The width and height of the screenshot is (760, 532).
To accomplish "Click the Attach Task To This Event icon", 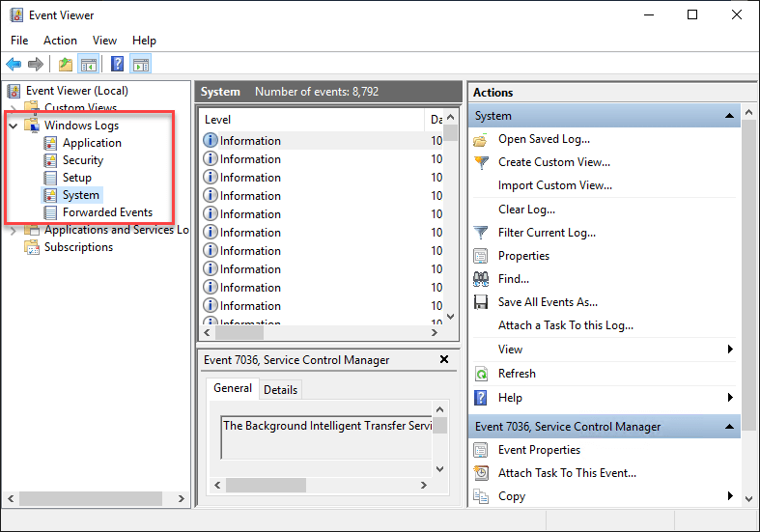I will [x=481, y=473].
